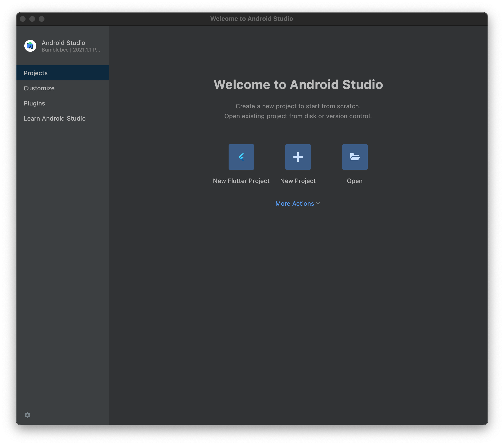Open the Plugins section
This screenshot has width=504, height=445.
click(x=34, y=103)
